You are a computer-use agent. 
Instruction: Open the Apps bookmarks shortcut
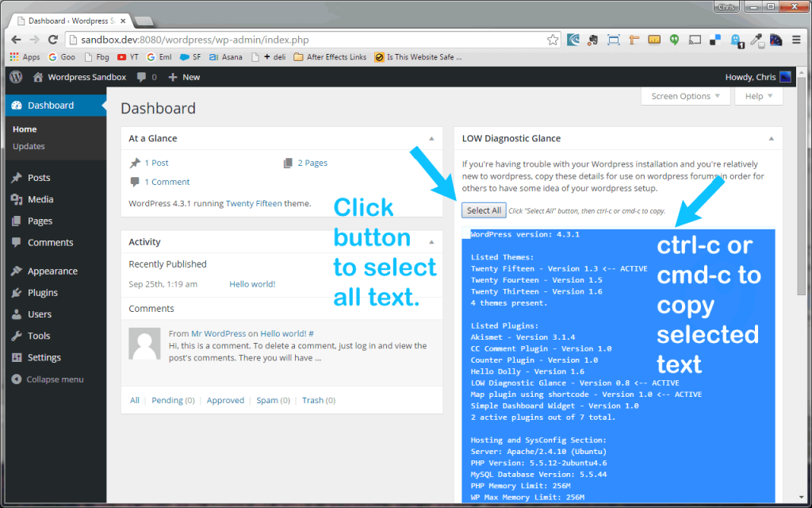[x=25, y=57]
